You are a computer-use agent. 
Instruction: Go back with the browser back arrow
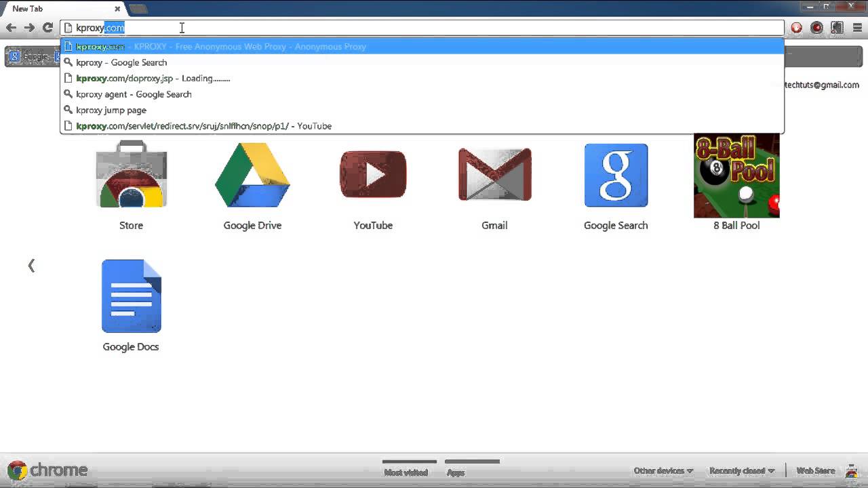[x=11, y=28]
